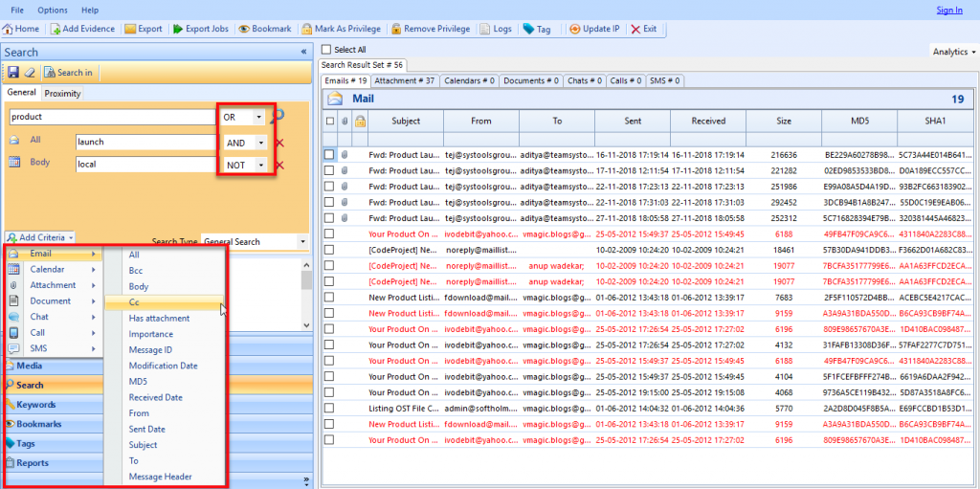Open the OR operator dropdown
Image resolution: width=980 pixels, height=489 pixels.
(258, 117)
